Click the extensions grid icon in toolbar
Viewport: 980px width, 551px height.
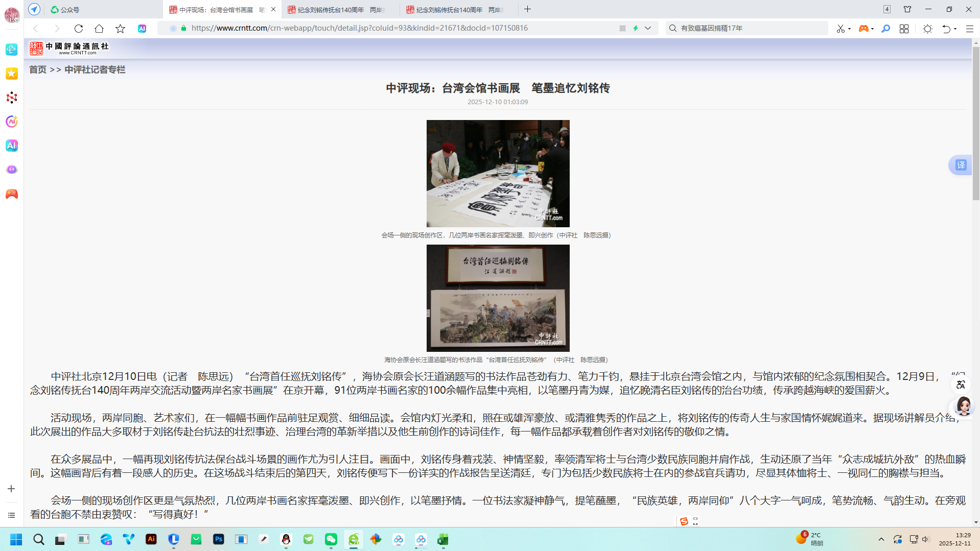point(904,29)
